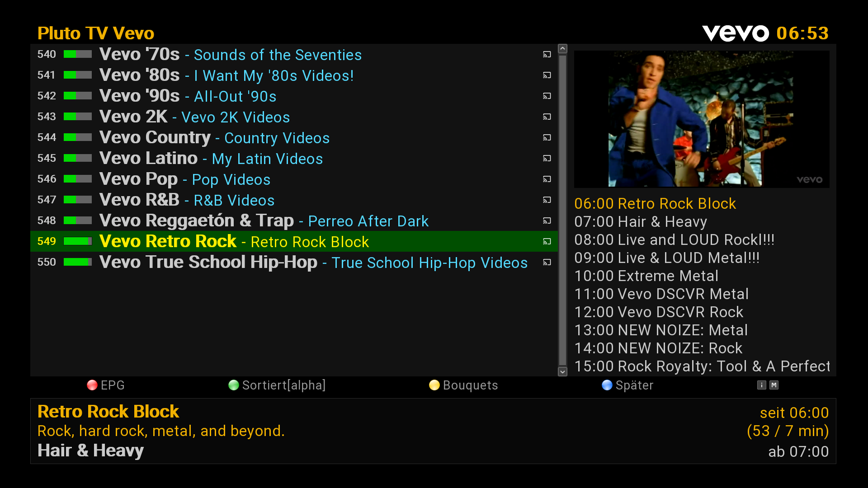Click the blue Später button icon
Viewport: 868px width, 488px height.
tap(607, 385)
